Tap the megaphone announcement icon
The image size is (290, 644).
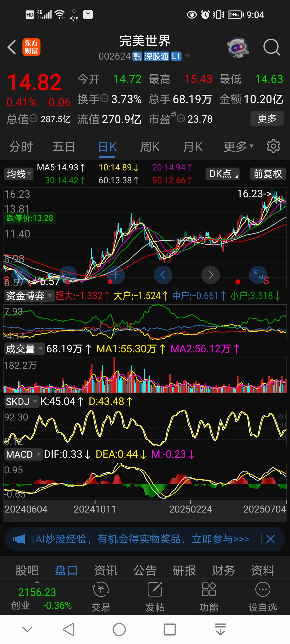point(19,539)
